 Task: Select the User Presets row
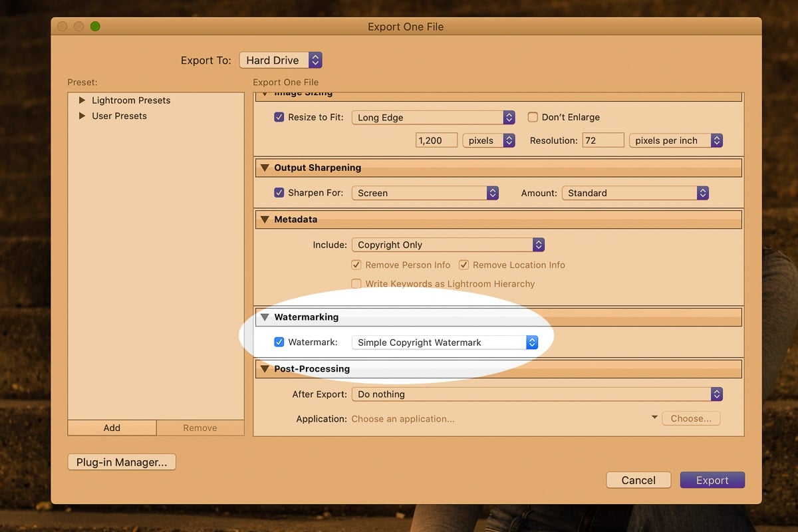pyautogui.click(x=156, y=116)
